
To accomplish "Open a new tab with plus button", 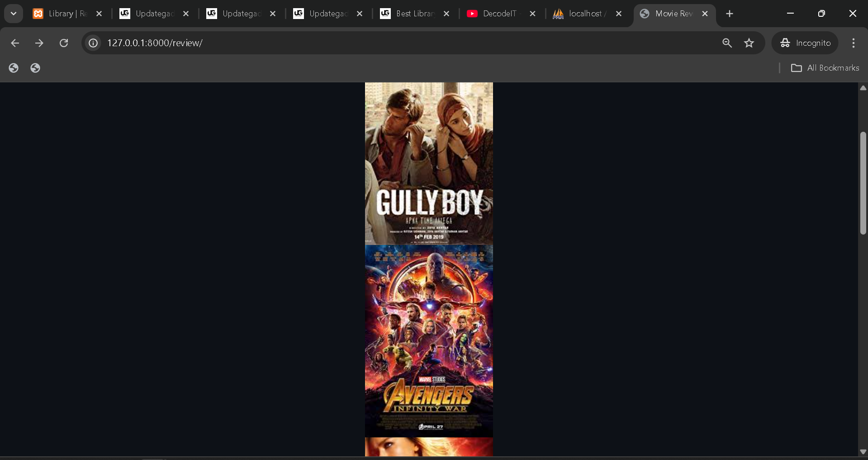I will pyautogui.click(x=729, y=14).
